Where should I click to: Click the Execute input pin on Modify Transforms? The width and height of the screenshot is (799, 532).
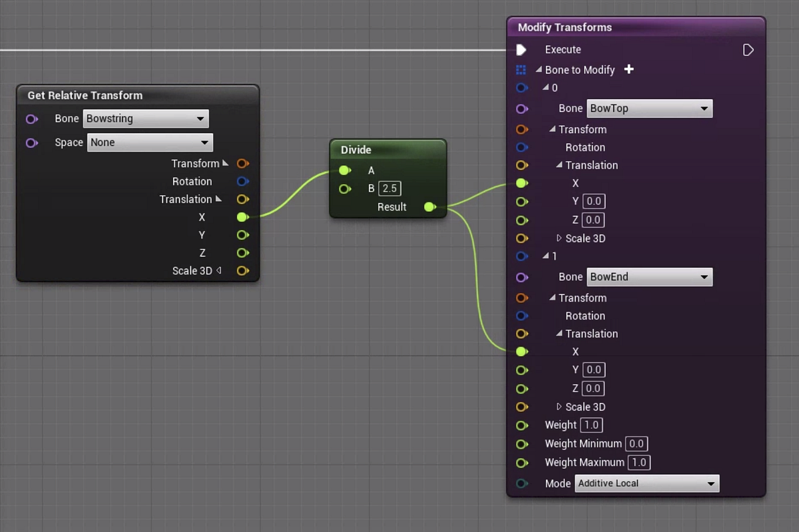[x=521, y=49]
